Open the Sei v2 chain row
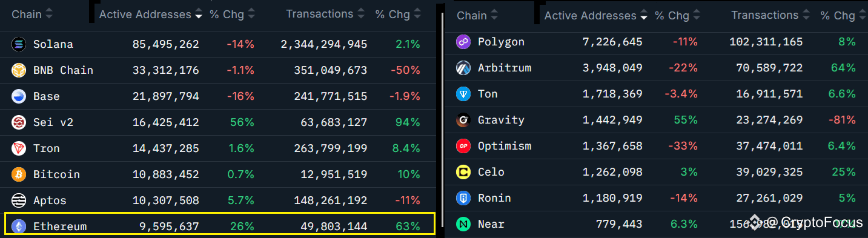The image size is (868, 238). pos(218,122)
